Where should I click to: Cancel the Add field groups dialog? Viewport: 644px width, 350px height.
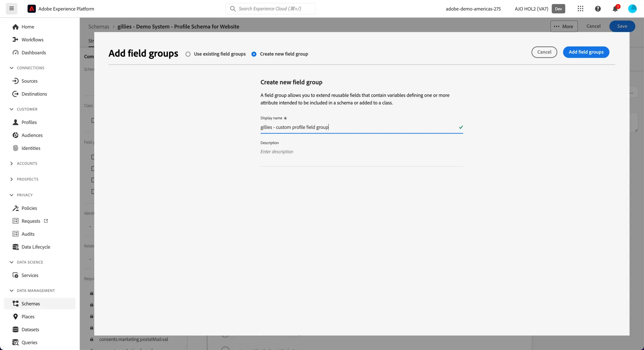tap(544, 52)
